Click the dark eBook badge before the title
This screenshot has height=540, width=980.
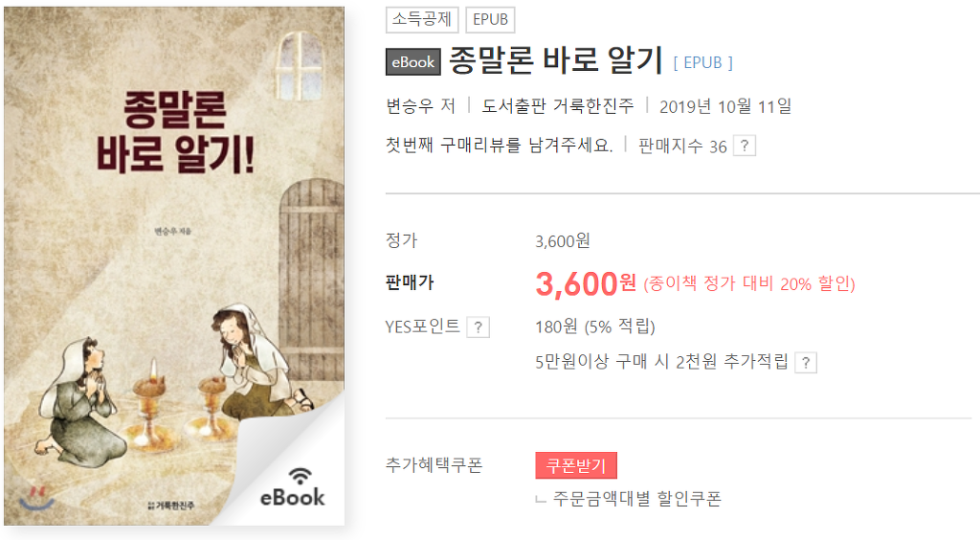(413, 62)
